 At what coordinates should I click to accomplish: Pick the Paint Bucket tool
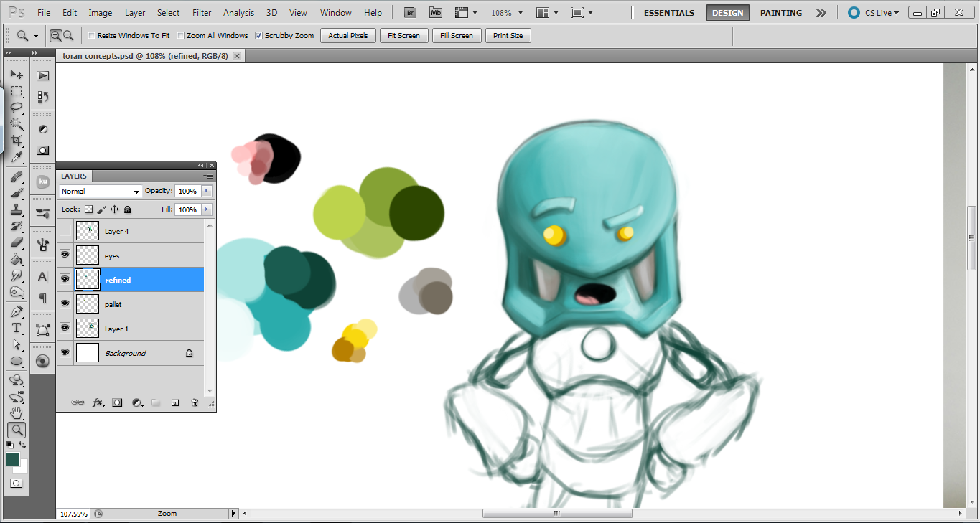[x=17, y=259]
